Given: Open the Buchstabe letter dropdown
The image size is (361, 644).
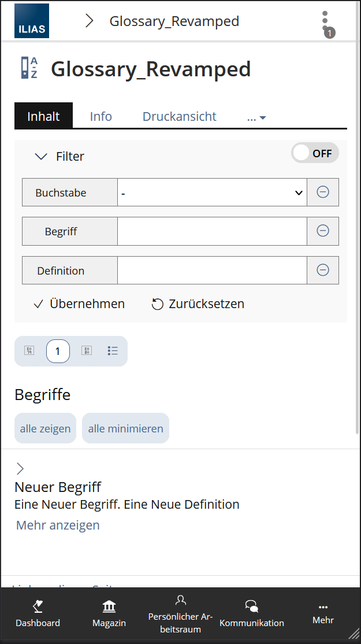Looking at the screenshot, I should coord(211,193).
